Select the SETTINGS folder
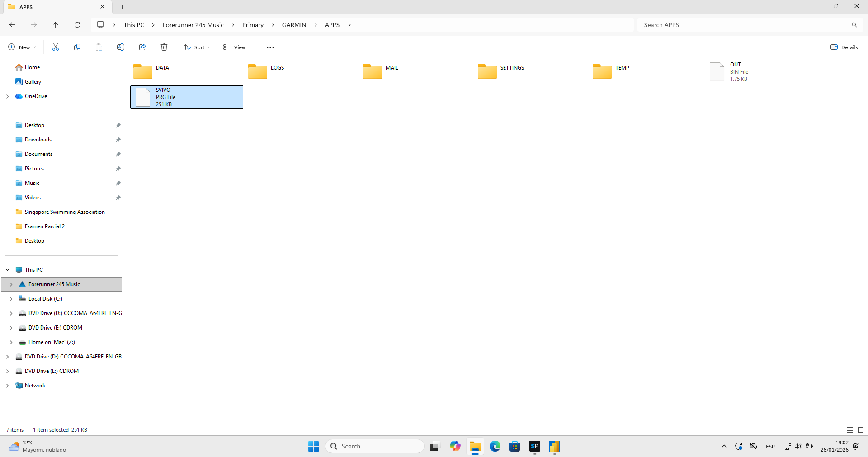Screen dimensions: 868x457 [x=531, y=71]
